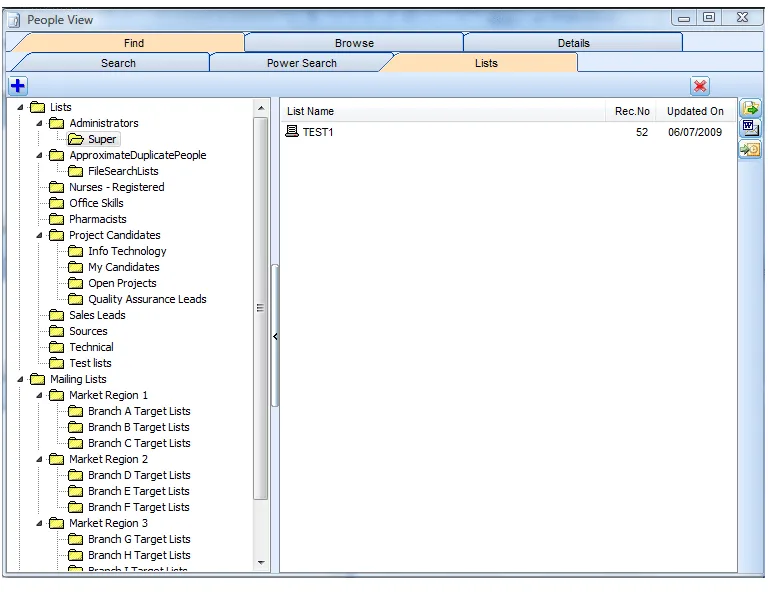Select the Nurses - Registered list folder
This screenshot has height=592, width=770.
click(x=116, y=187)
